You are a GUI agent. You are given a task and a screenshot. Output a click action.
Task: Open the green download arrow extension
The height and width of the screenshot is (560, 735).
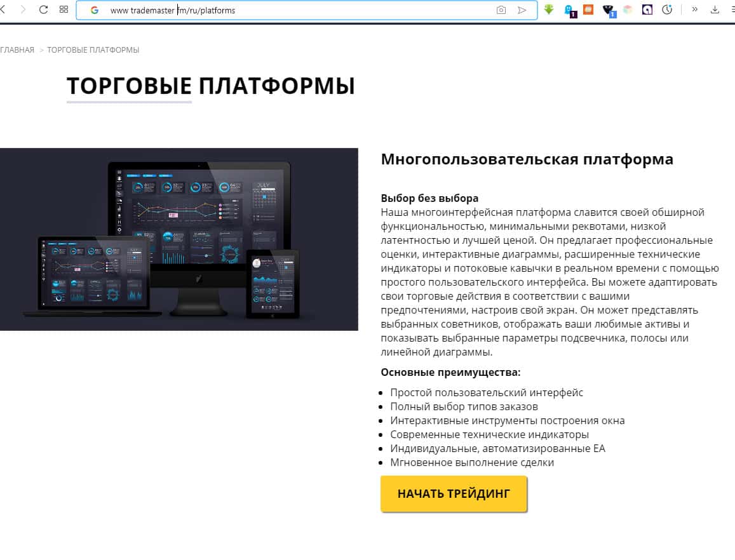point(549,10)
